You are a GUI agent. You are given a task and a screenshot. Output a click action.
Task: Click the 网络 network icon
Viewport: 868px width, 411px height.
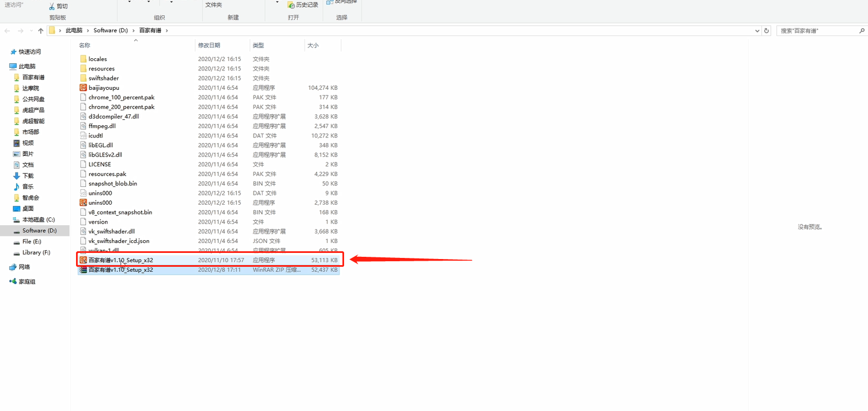[13, 267]
